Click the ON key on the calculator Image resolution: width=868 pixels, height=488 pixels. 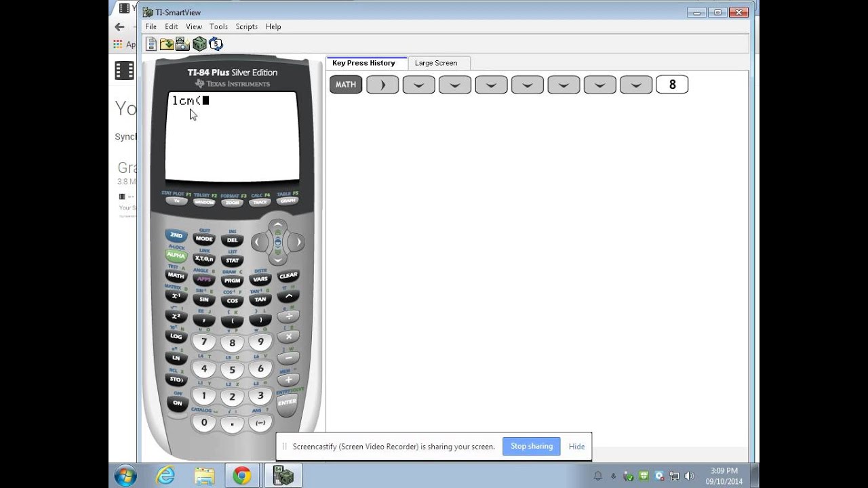[177, 403]
